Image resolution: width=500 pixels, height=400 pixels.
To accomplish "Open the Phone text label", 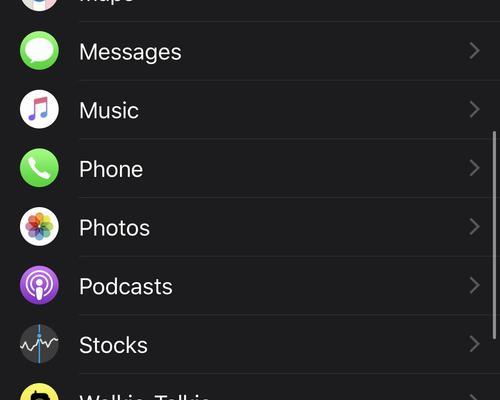I will 111,169.
